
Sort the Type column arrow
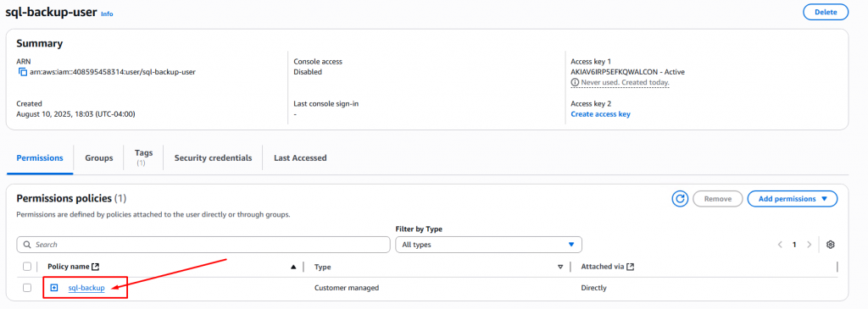[x=560, y=267]
